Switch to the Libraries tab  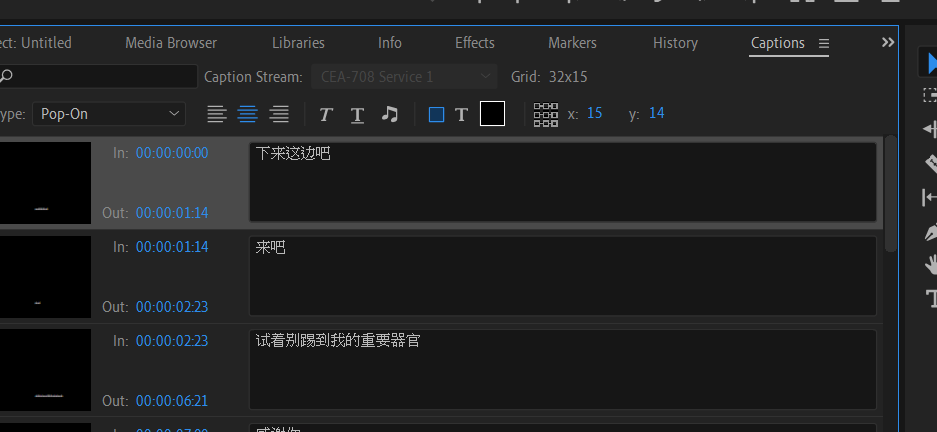point(298,43)
